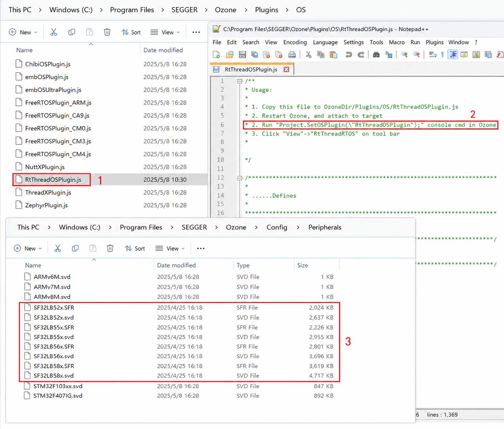This screenshot has width=504, height=429.
Task: Click the Copy icon in Notepad++ toolbar
Action: pyautogui.click(x=321, y=55)
